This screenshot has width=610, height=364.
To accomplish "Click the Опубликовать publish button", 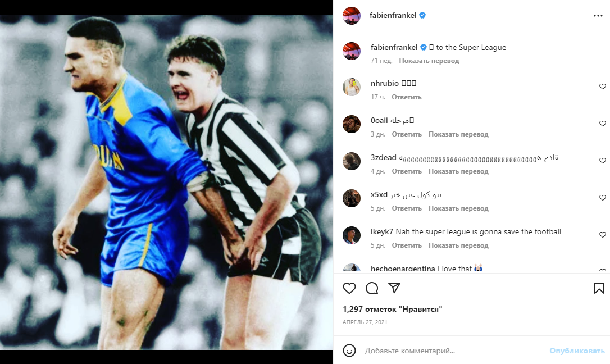I will pos(577,351).
